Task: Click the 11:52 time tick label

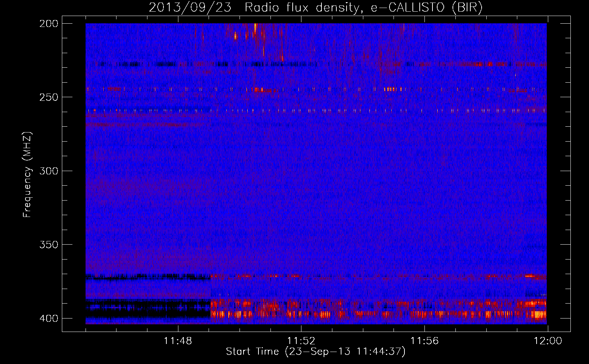Action: click(301, 341)
